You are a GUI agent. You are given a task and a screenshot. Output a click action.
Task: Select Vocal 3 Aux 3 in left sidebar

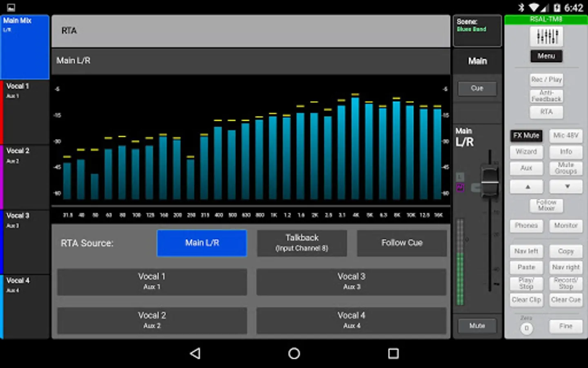pos(25,242)
